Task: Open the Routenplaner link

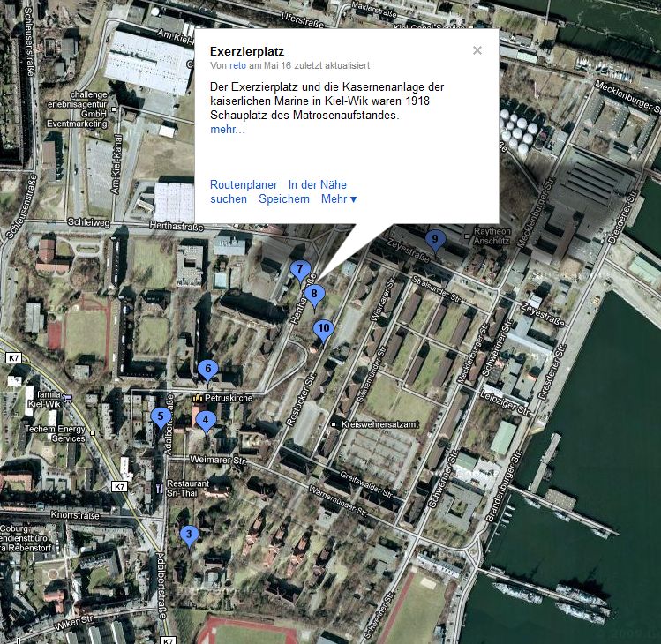Action: [x=244, y=184]
